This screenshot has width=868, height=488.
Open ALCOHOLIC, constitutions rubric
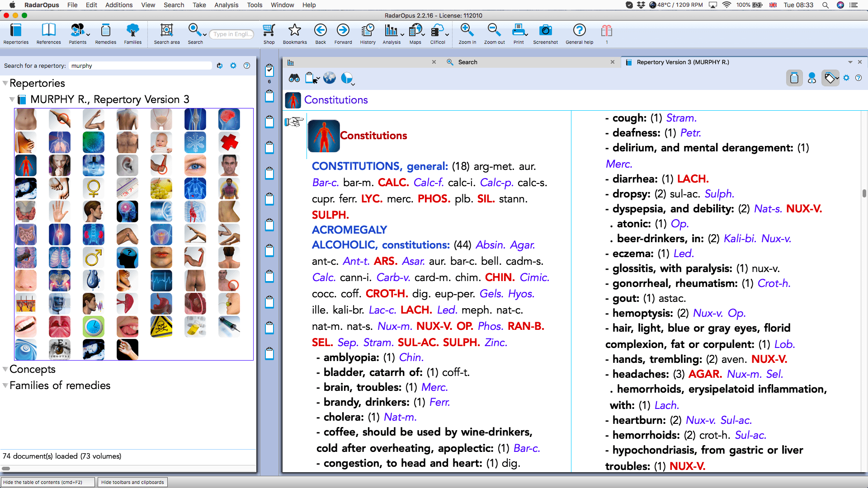point(381,244)
